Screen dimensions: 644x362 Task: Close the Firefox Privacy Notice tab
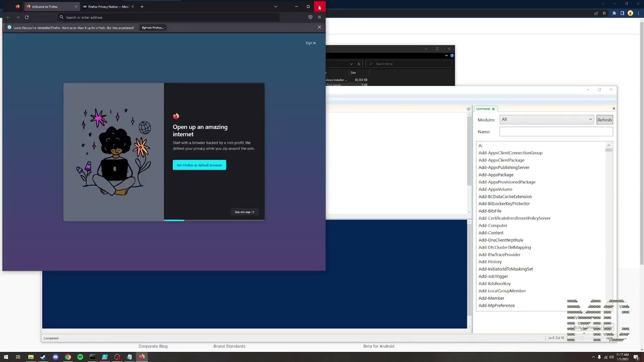coord(132,7)
